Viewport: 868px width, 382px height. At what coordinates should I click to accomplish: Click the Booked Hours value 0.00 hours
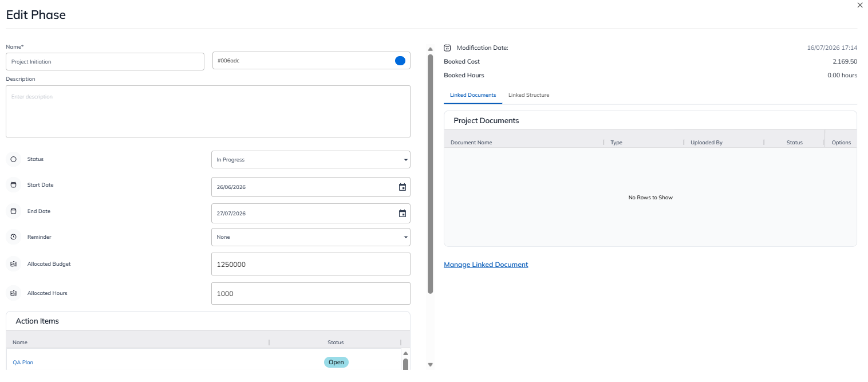tap(842, 75)
